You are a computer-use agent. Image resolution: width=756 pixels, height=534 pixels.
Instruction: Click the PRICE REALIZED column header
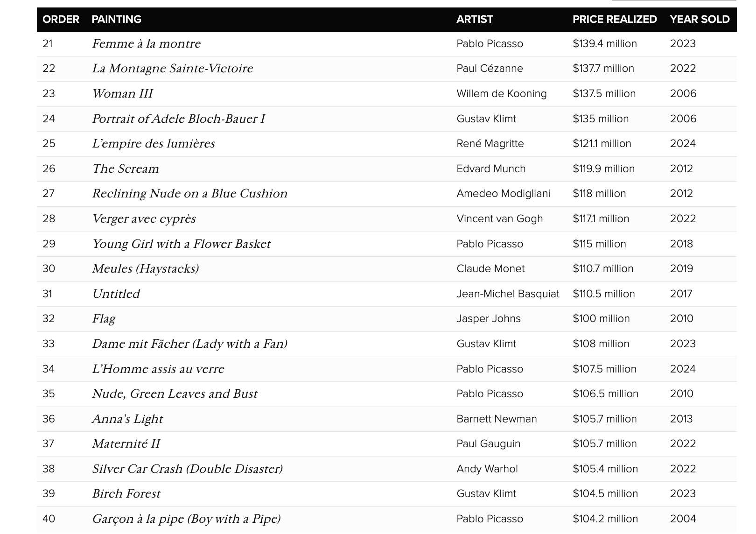point(615,19)
